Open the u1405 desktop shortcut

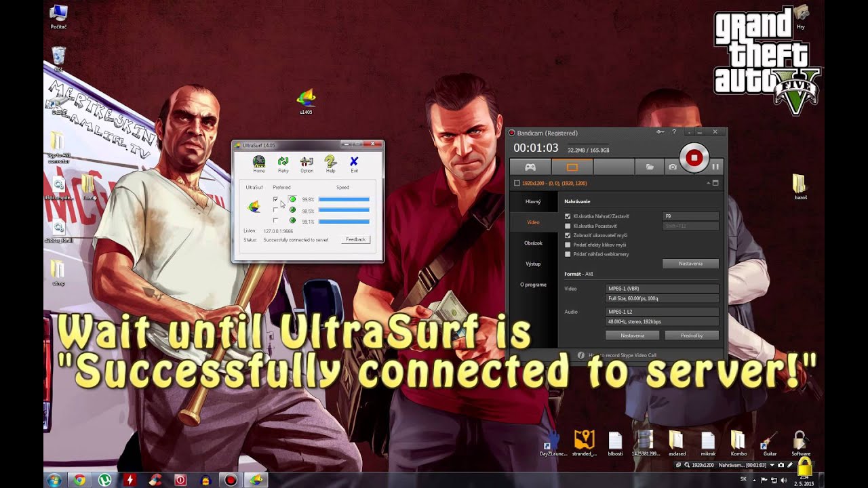click(x=306, y=102)
